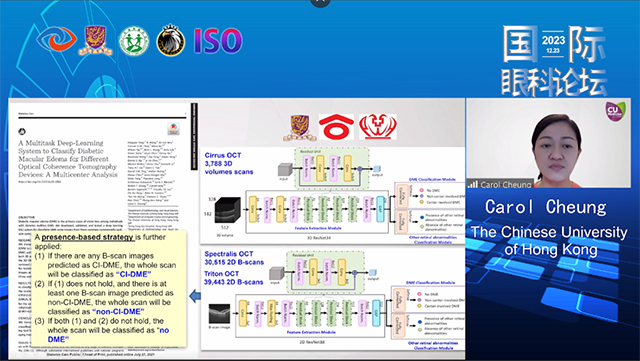Click the black eagle emblem logo
640x361 pixels.
tap(171, 40)
